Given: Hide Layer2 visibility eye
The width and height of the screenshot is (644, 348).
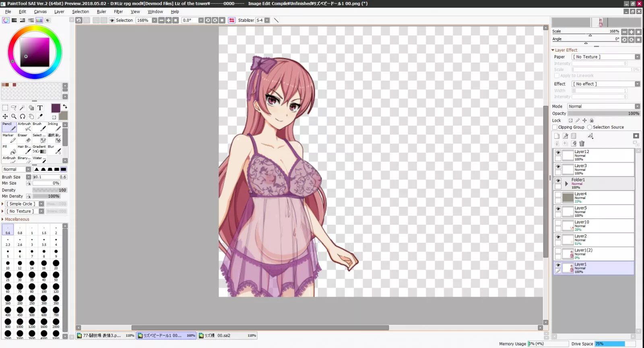Looking at the screenshot, I should point(558,237).
